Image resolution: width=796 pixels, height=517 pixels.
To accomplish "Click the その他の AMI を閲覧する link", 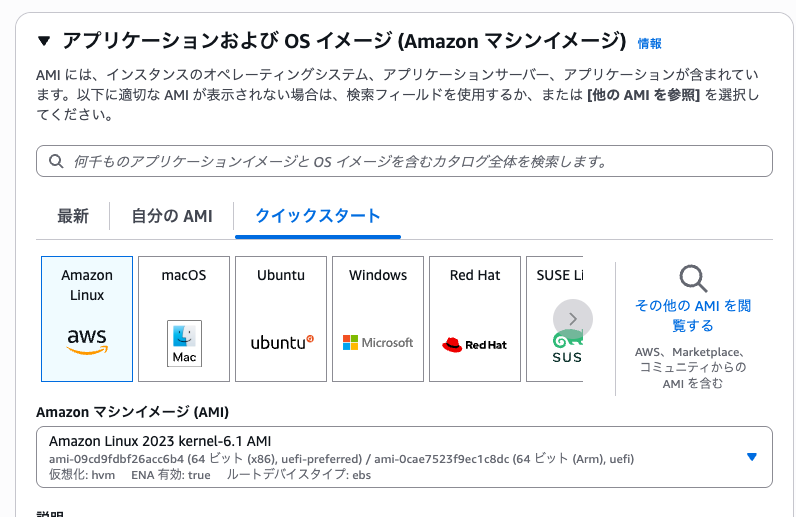I will click(x=693, y=315).
